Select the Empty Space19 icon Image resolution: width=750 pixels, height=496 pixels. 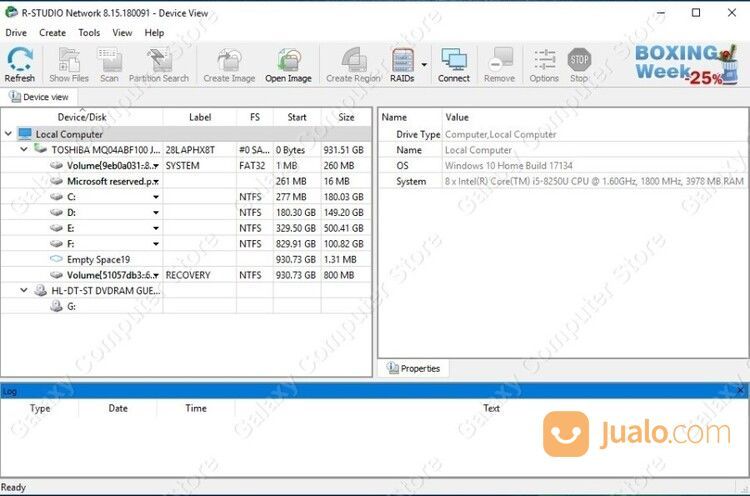[56, 259]
